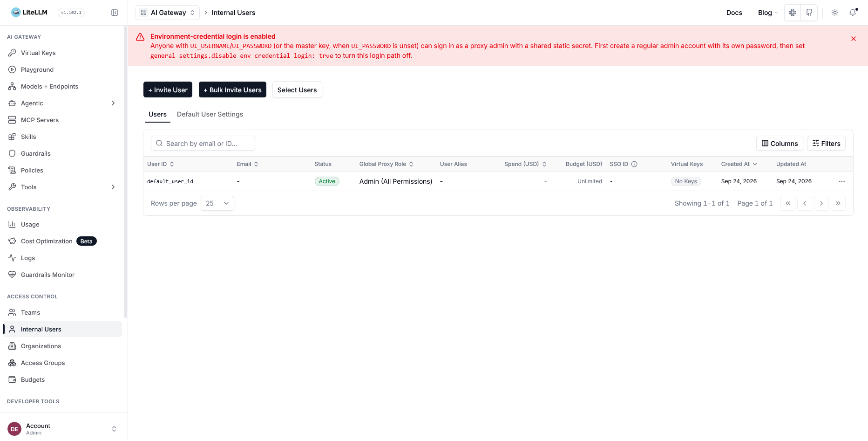Open the AI Gateway switcher dropdown
Screen dimensions: 868x441
(x=168, y=13)
